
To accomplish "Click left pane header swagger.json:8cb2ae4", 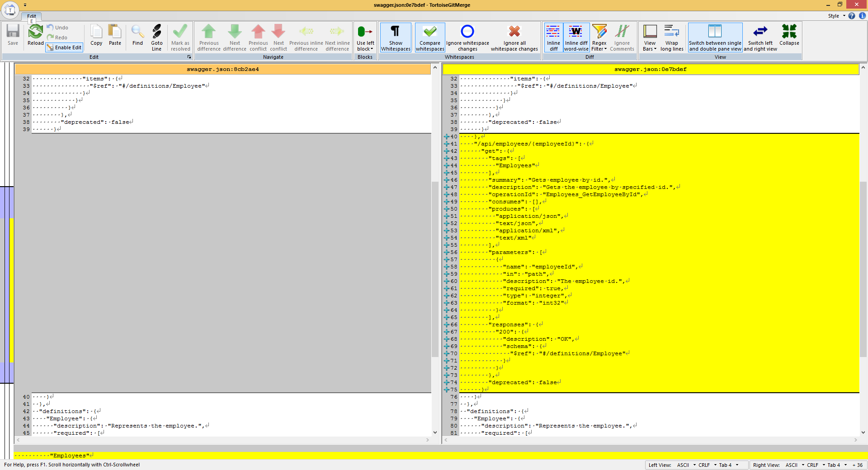I will click(222, 69).
